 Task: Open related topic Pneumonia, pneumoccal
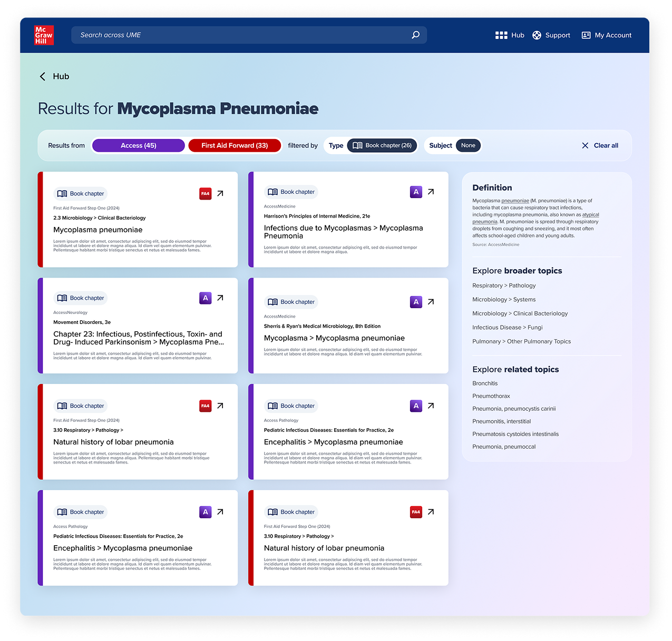(504, 447)
